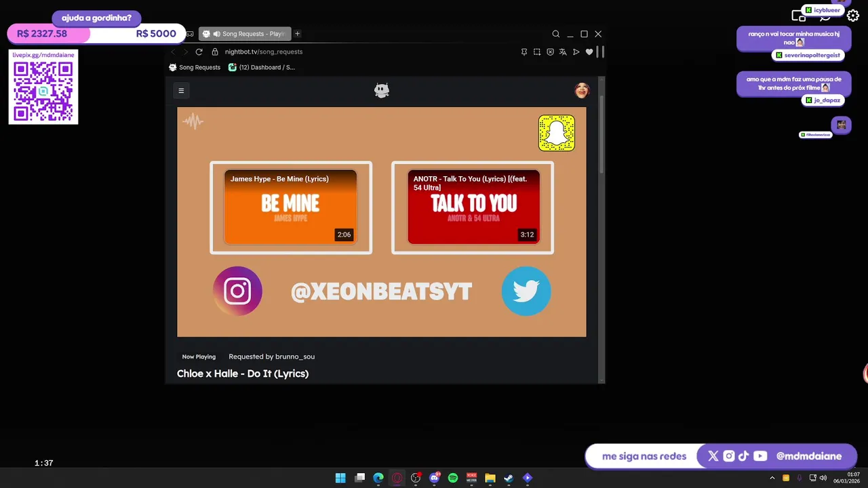Open the Song Requests bookmark
Viewport: 868px width, 488px height.
pyautogui.click(x=195, y=67)
